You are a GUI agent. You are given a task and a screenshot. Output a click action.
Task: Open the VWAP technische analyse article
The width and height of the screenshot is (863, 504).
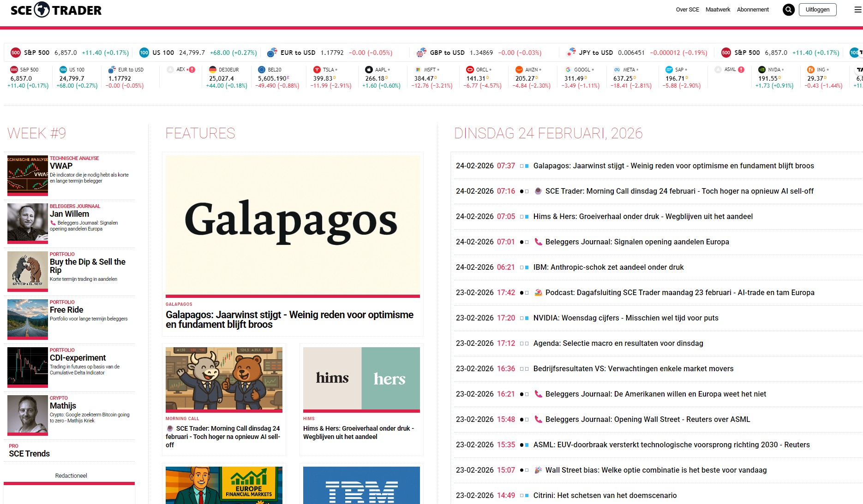(61, 166)
